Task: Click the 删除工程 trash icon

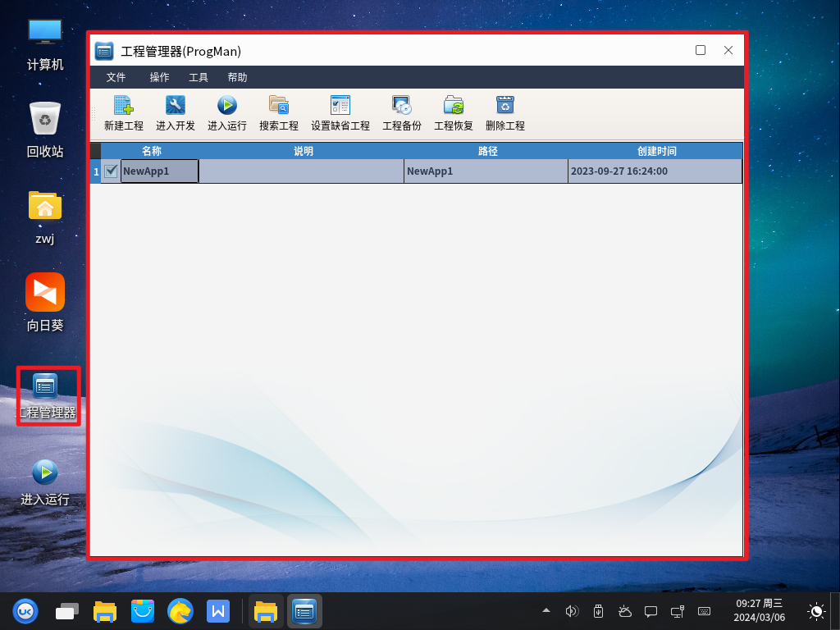Action: [x=505, y=106]
